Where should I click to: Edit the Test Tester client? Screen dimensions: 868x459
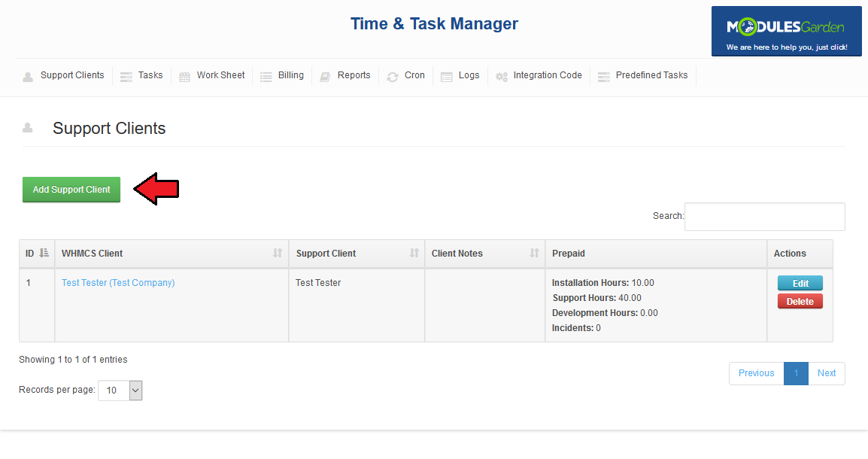point(800,283)
